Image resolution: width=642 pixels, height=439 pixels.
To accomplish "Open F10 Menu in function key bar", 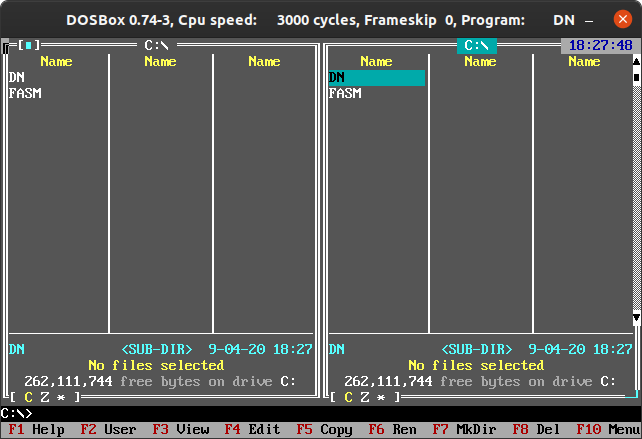I will coord(608,429).
